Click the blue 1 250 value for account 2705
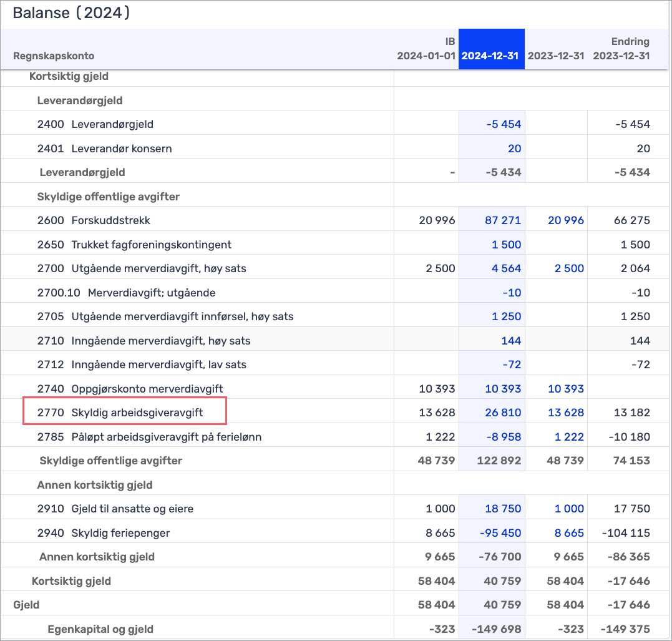Image resolution: width=672 pixels, height=641 pixels. click(506, 316)
